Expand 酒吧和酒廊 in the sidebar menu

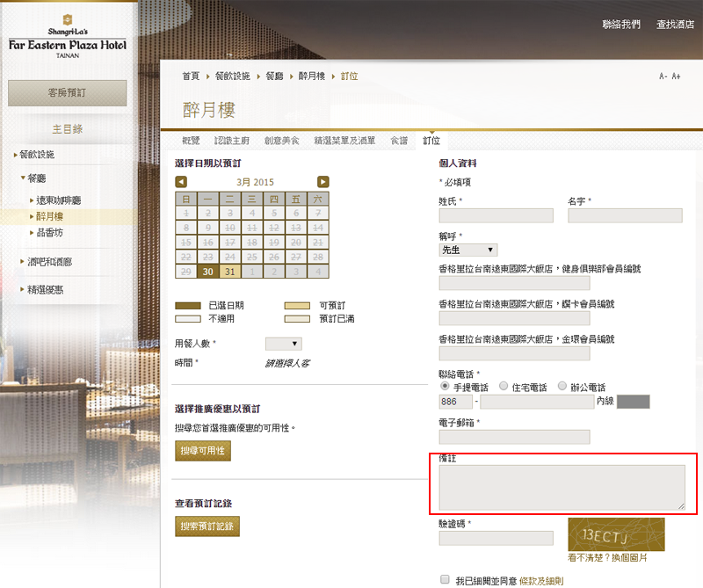click(50, 261)
